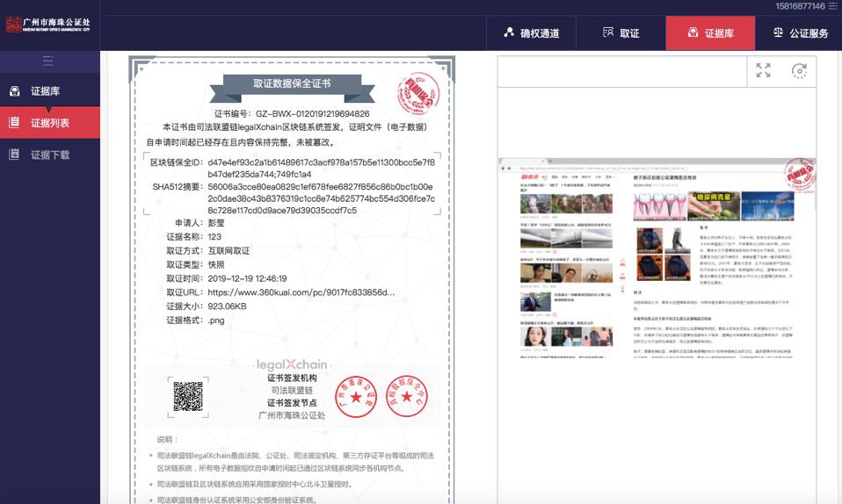Image resolution: width=842 pixels, height=504 pixels.
Task: Expand preview to fullscreen
Action: [x=763, y=70]
